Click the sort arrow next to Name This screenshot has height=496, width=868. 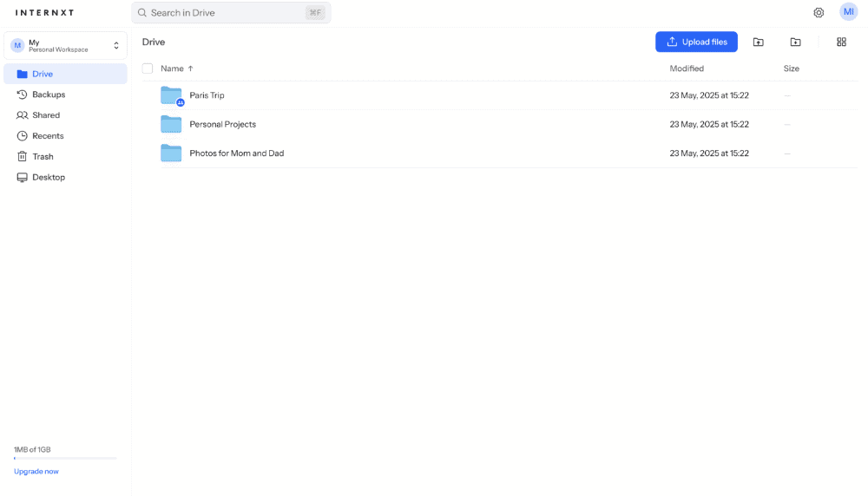[190, 69]
